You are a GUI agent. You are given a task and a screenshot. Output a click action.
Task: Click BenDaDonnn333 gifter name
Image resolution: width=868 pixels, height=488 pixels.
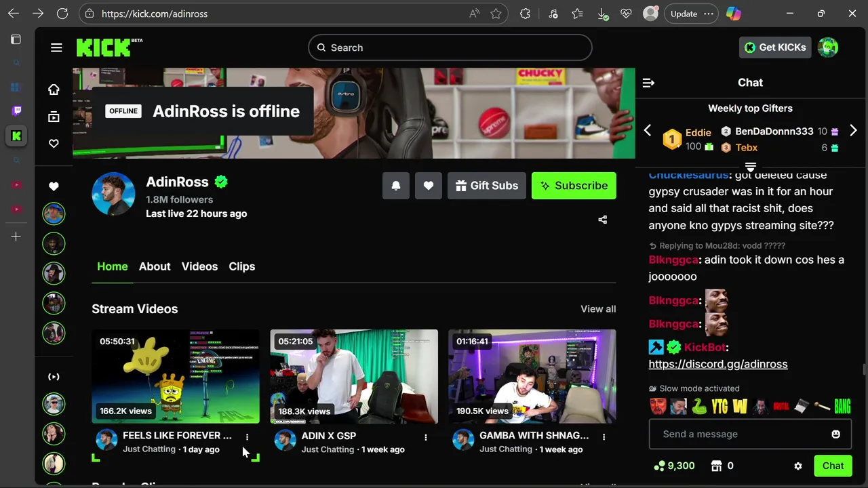coord(774,131)
